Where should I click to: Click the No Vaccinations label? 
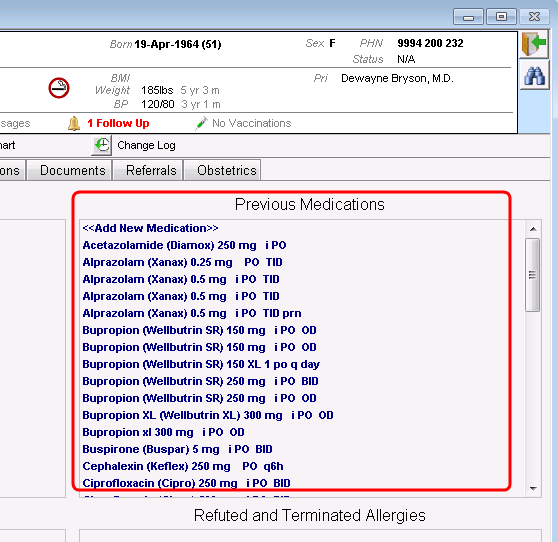pos(252,123)
